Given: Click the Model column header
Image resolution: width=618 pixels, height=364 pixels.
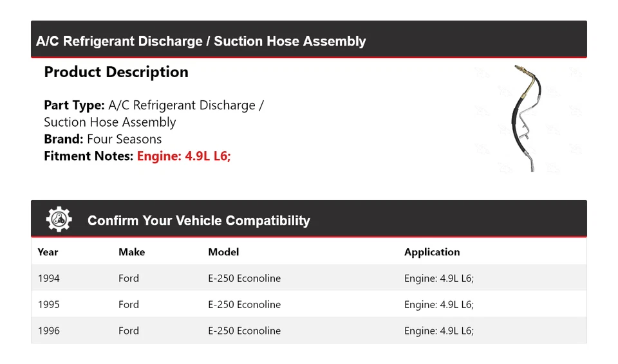Looking at the screenshot, I should pos(223,252).
